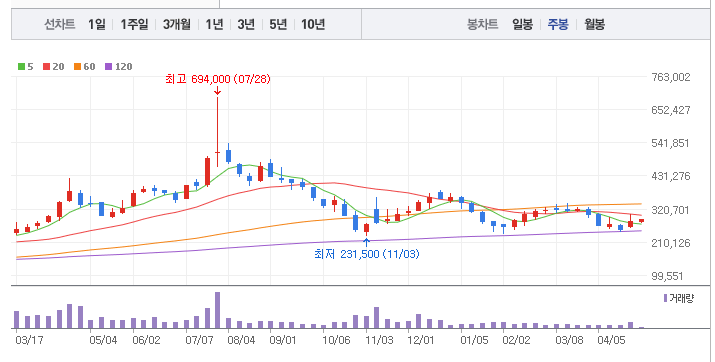
Task: Show the 5년 line chart
Action: 278,24
